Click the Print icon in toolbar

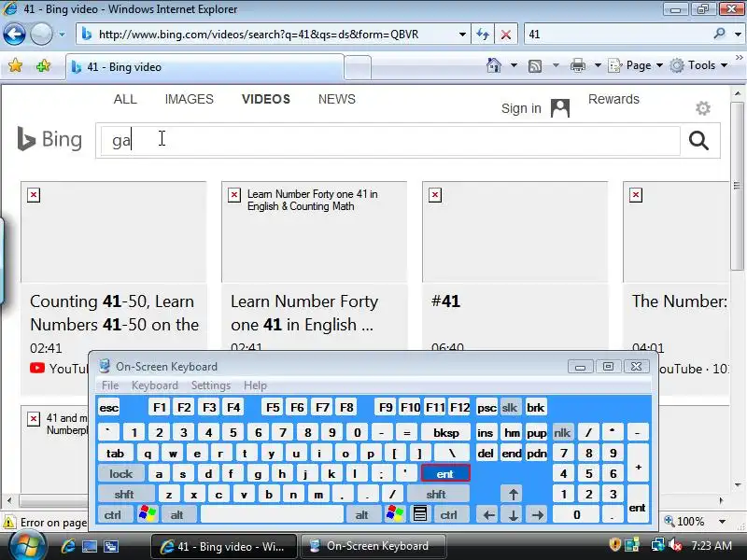point(578,65)
